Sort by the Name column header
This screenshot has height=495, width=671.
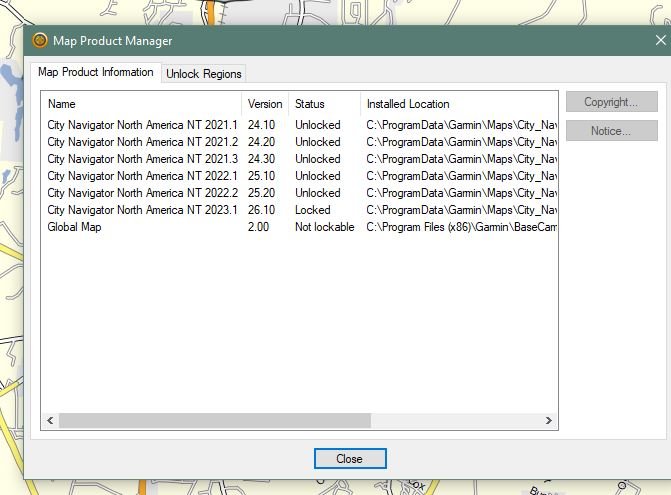(141, 104)
